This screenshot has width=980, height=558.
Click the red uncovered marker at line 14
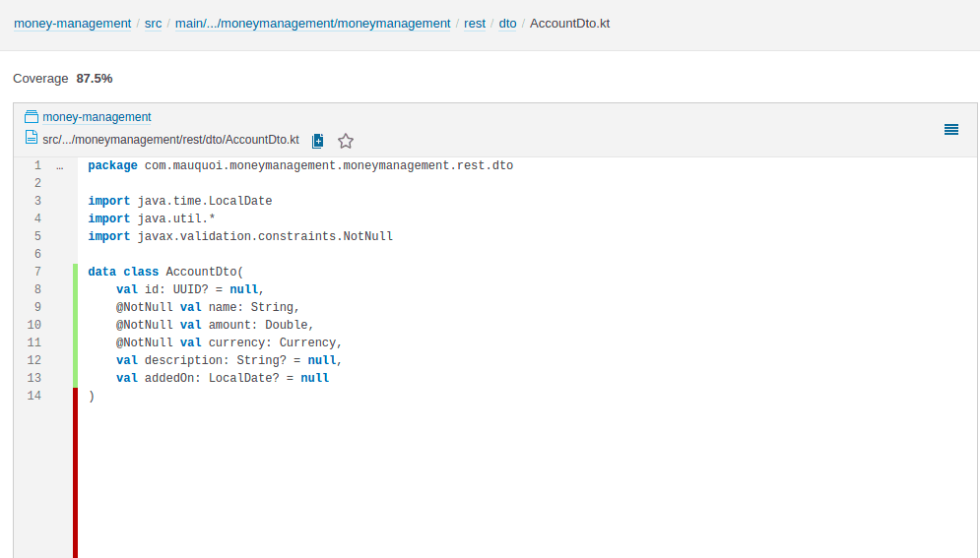(75, 396)
